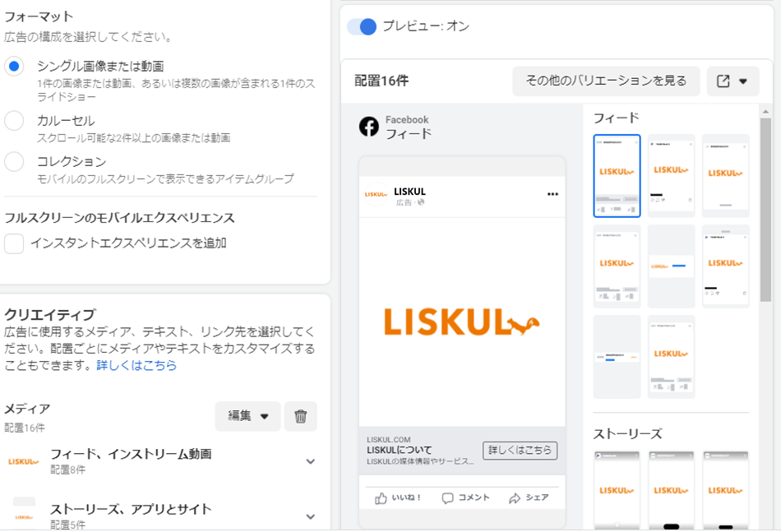
Task: Check インスタントエクスペリエンスを追加
Action: click(13, 243)
